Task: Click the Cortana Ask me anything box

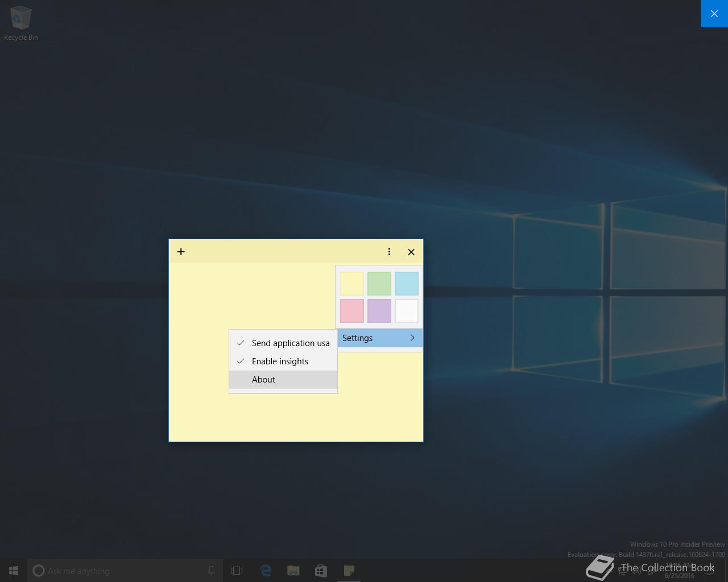Action: point(125,571)
